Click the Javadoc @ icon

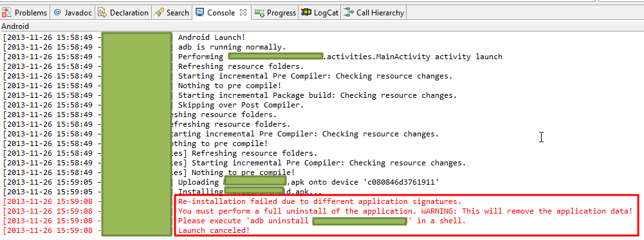point(57,13)
